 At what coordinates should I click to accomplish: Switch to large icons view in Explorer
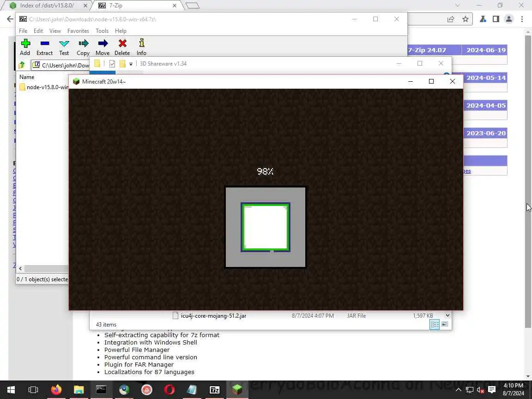444,324
